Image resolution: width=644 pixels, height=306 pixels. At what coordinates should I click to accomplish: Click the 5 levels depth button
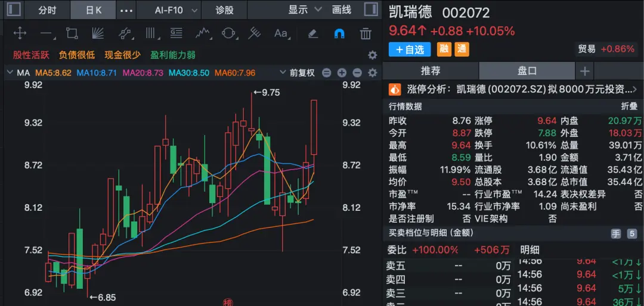coord(631,234)
